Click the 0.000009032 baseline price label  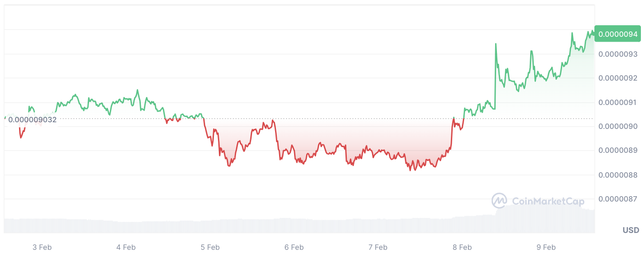click(32, 119)
